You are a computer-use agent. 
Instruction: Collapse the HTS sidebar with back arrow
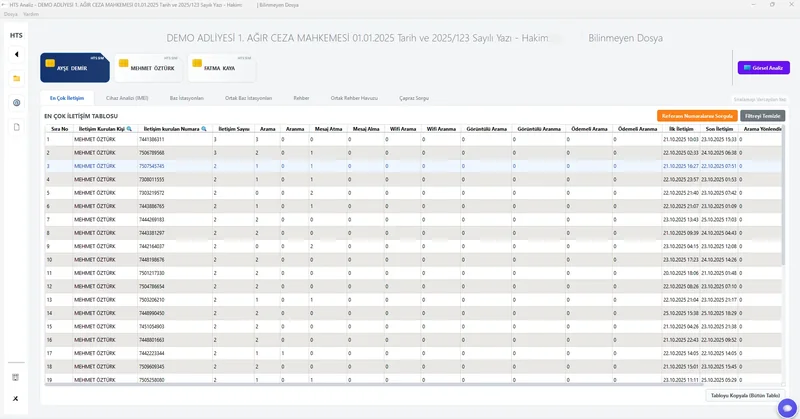tap(16, 54)
